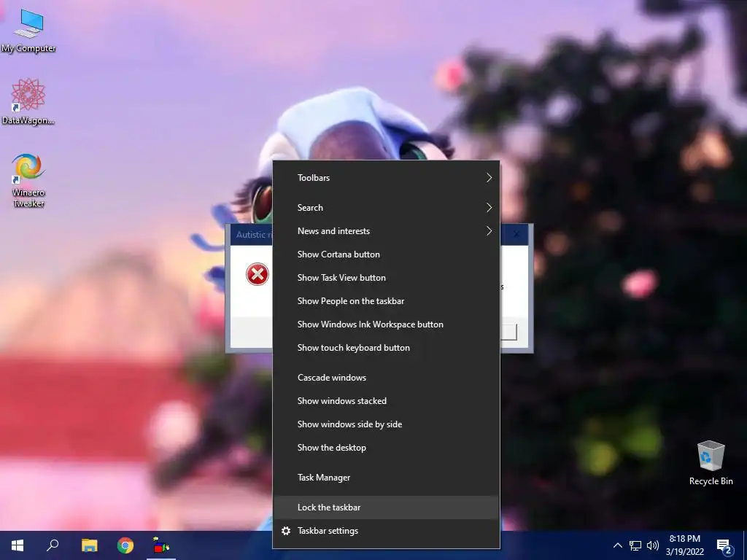Launch File Explorer from the taskbar
This screenshot has height=560, width=747.
pyautogui.click(x=89, y=545)
